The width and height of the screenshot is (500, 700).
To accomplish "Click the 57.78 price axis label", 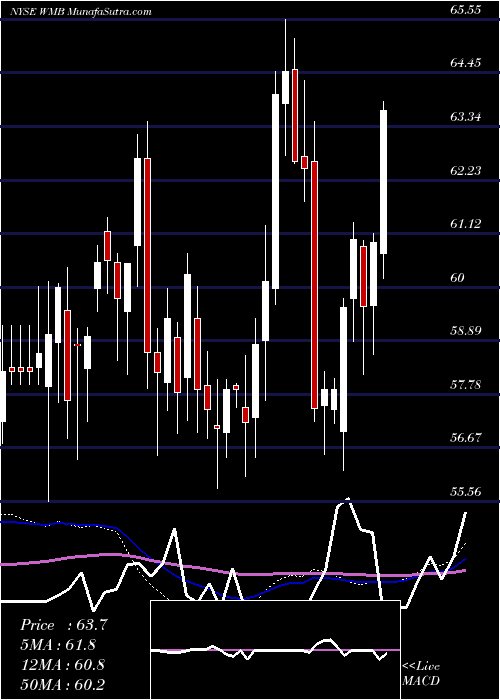I will coord(466,384).
